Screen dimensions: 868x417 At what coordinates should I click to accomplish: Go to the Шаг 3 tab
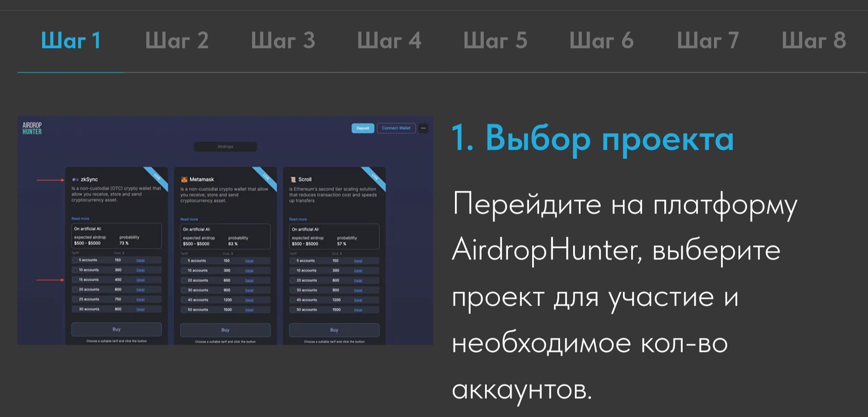tap(283, 41)
